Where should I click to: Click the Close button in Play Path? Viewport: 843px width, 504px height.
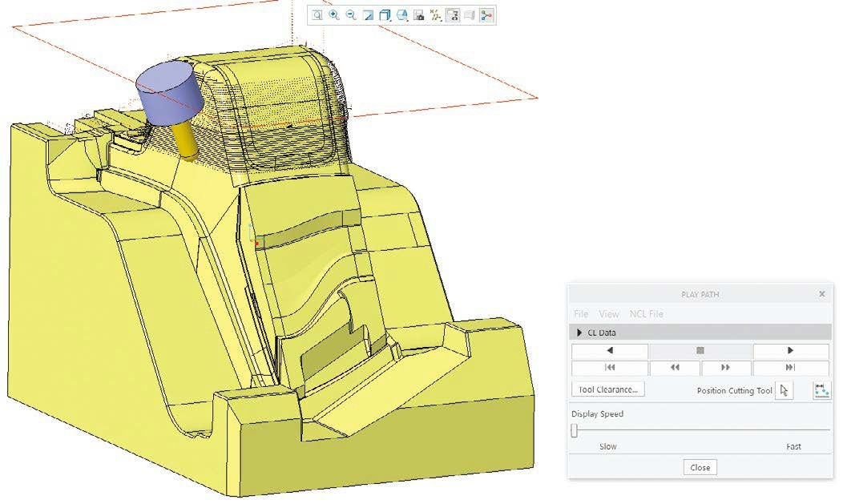coord(700,467)
